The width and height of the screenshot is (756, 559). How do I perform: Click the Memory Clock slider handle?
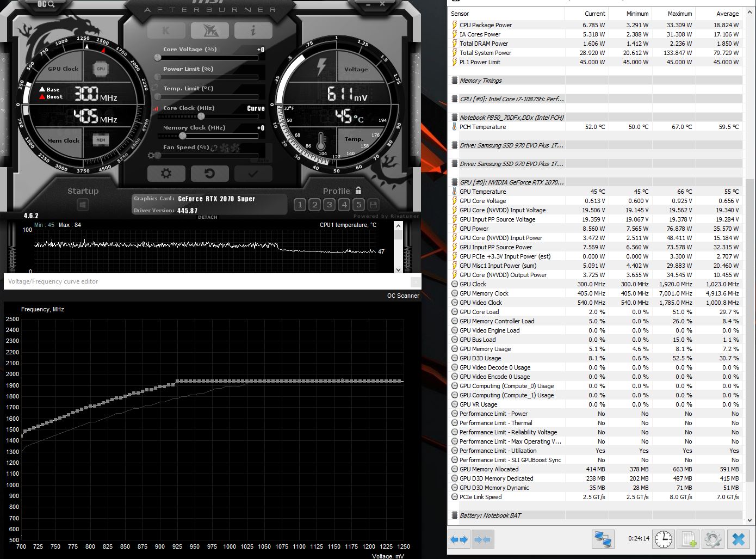tap(183, 136)
